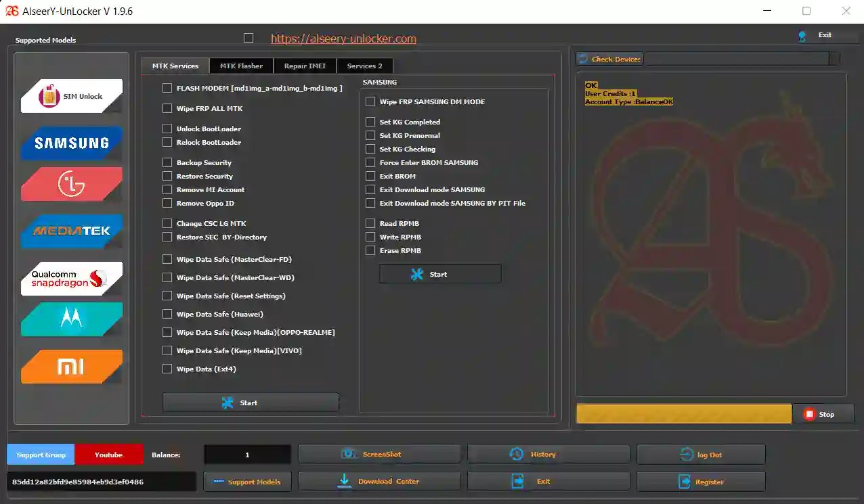Select the LG brand logo
The width and height of the screenshot is (864, 504).
(72, 184)
